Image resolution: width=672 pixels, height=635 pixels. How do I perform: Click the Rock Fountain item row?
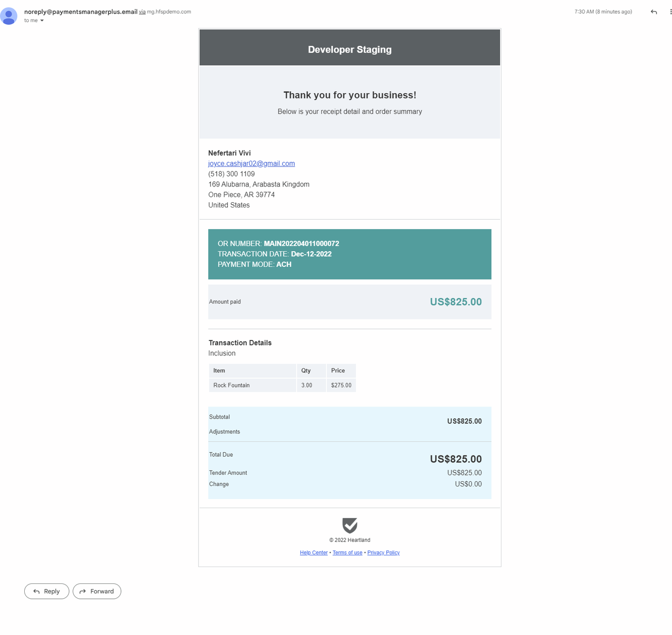coord(232,385)
